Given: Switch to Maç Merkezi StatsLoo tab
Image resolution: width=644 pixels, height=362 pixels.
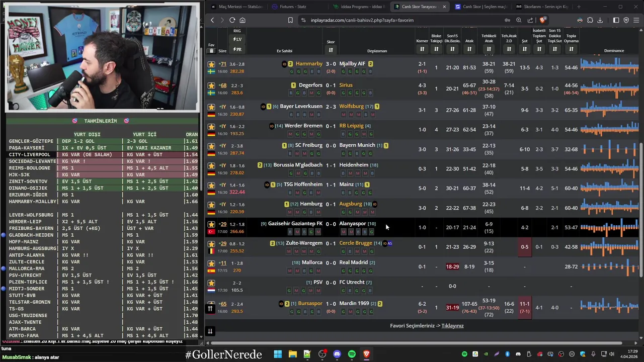Looking at the screenshot, I should (x=236, y=7).
